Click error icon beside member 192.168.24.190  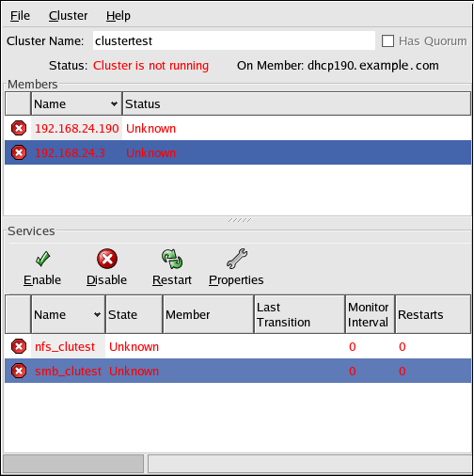tap(19, 128)
